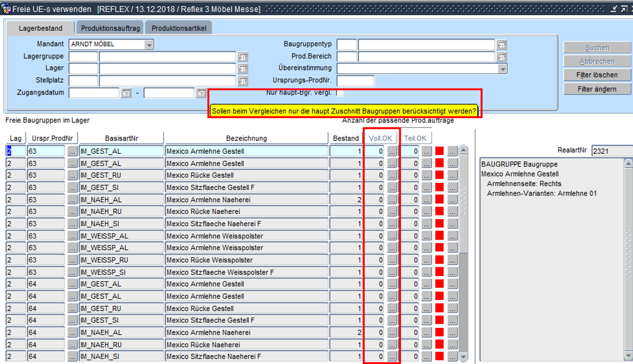The height and width of the screenshot is (364, 633).
Task: Click Teil.OK ellipsis button in first row
Action: (427, 151)
